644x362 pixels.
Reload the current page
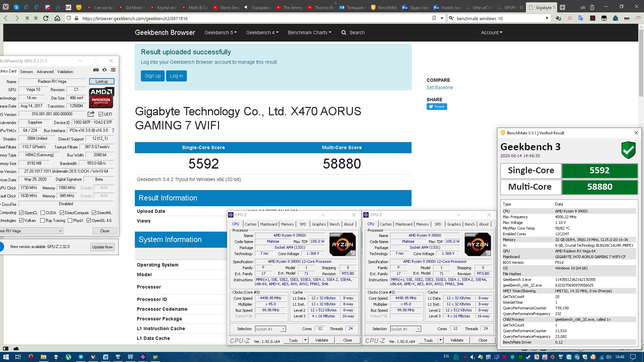(46, 18)
